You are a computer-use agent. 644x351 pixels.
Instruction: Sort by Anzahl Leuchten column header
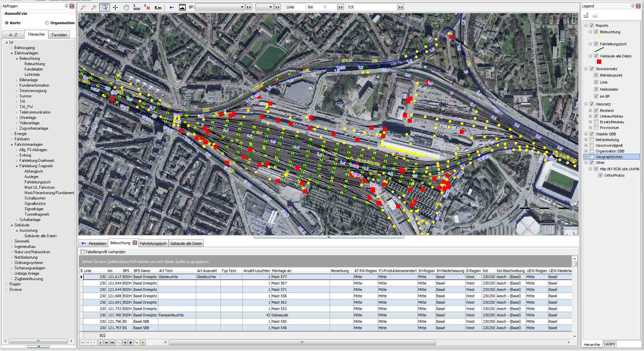(256, 271)
